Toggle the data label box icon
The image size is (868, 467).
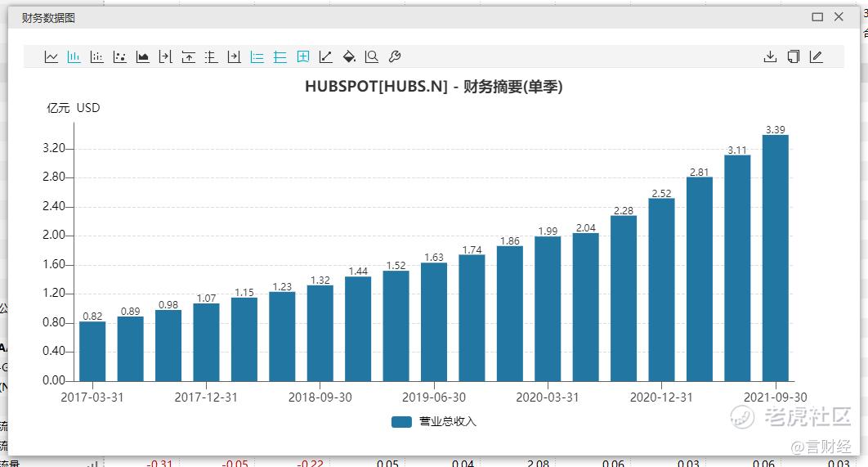tap(302, 56)
